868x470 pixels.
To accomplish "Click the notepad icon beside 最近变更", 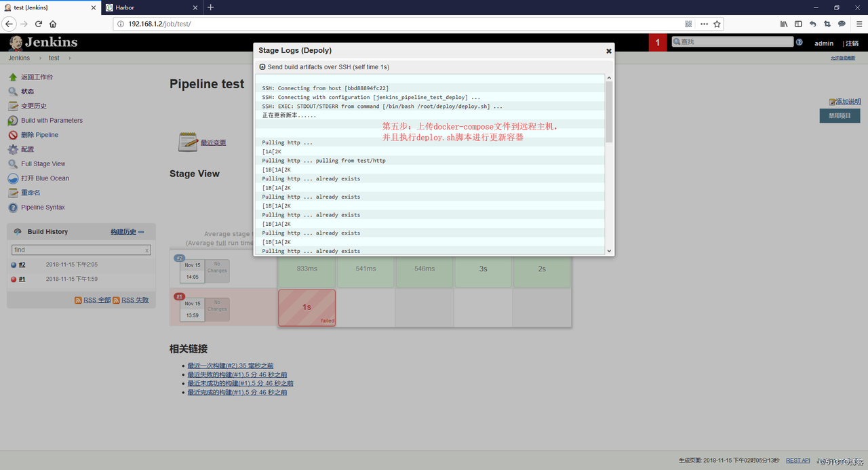I will point(188,142).
